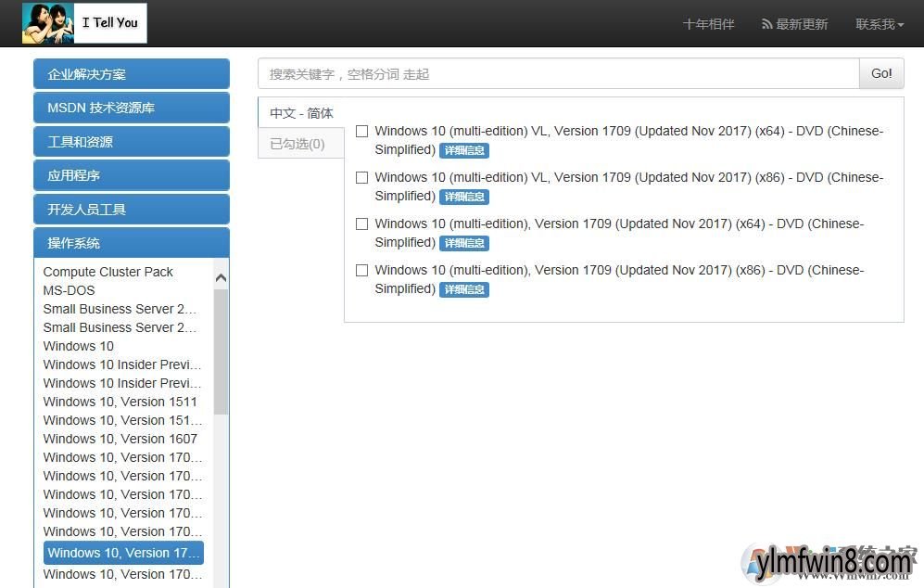Tick checkbox for Windows 10 VL x86 DVD
924x588 pixels.
coord(361,177)
